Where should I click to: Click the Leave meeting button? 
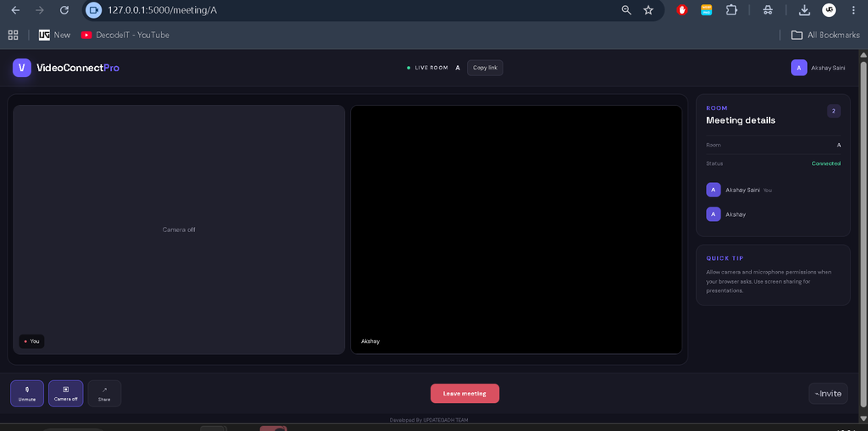pos(465,394)
